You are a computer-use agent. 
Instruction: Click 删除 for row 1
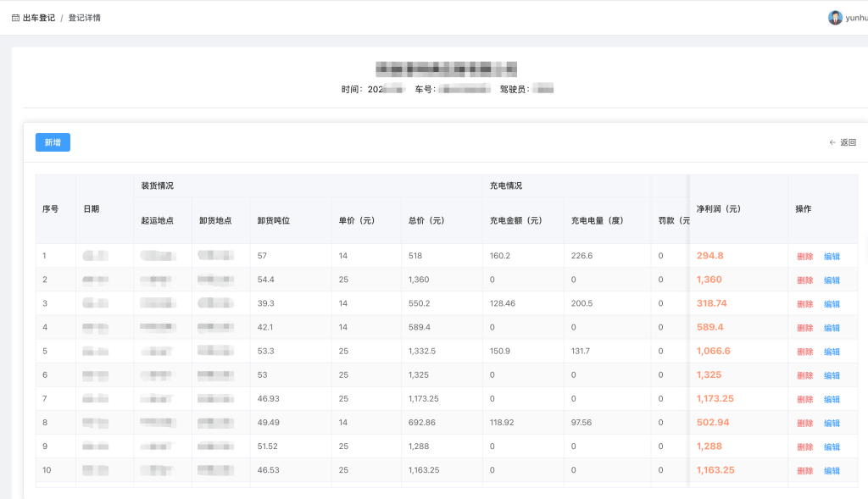coord(804,257)
